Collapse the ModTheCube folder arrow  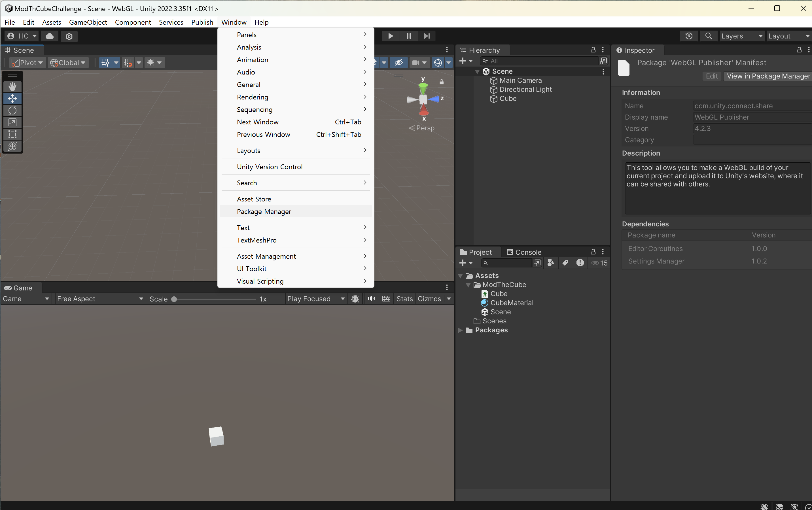click(468, 285)
